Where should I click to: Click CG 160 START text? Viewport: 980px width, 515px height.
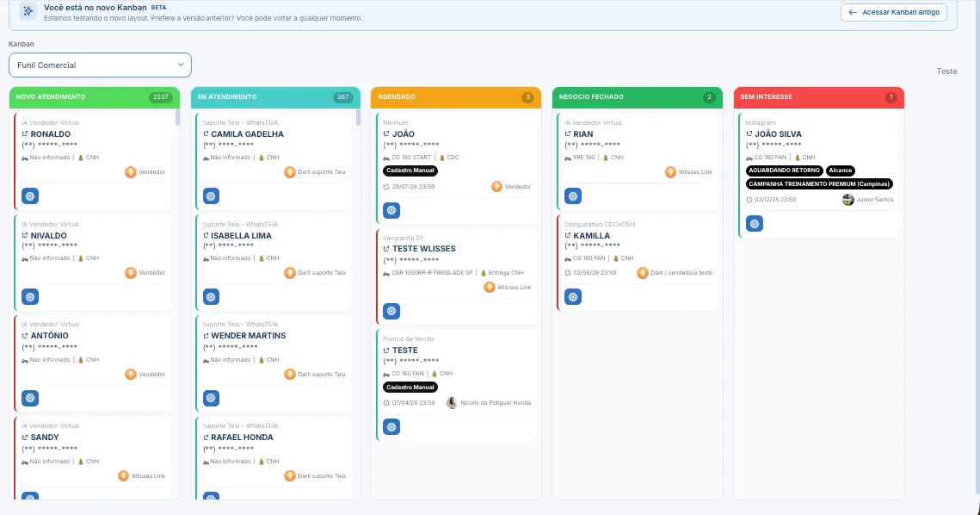pos(411,158)
